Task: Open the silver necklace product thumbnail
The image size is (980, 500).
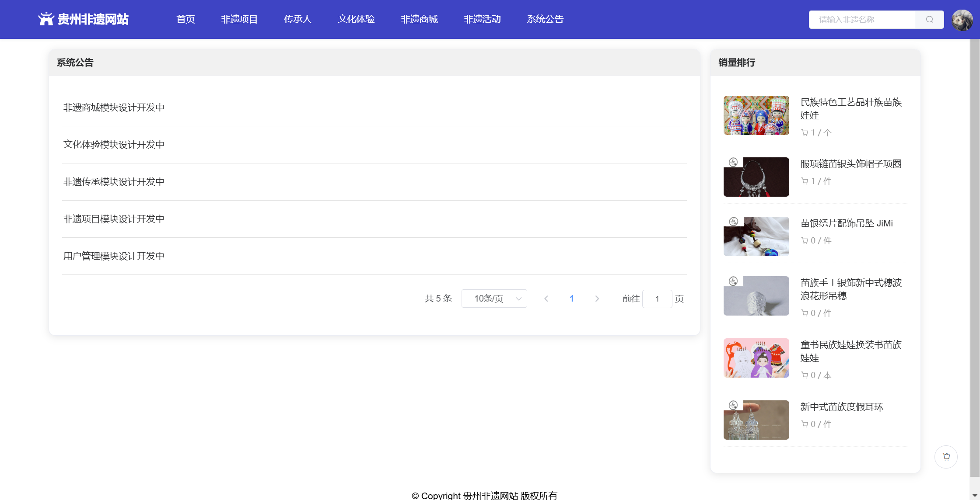Action: click(x=756, y=177)
